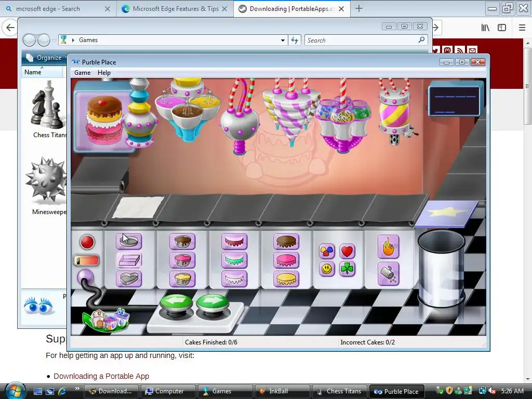
Task: Switch to Downloading PortableApps tab
Action: [x=292, y=9]
